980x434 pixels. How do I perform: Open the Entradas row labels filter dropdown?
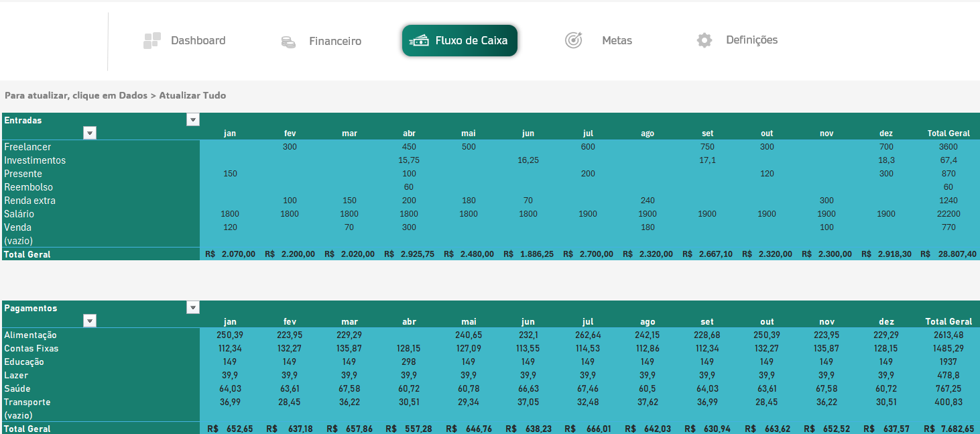coord(90,133)
